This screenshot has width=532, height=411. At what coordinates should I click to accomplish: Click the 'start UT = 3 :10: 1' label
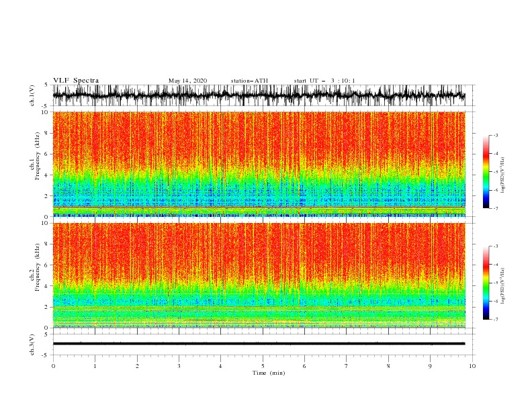(324, 81)
